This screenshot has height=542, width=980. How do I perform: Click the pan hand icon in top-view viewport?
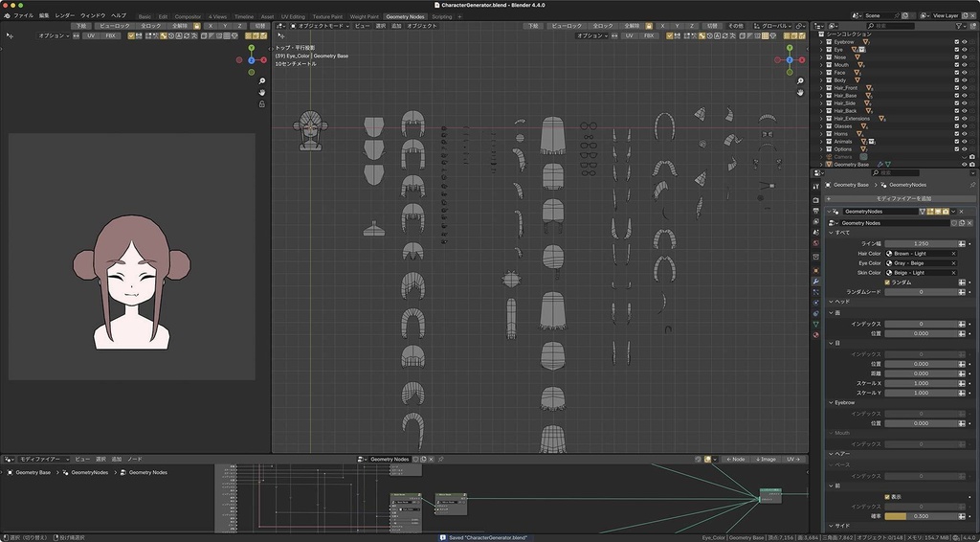[800, 93]
